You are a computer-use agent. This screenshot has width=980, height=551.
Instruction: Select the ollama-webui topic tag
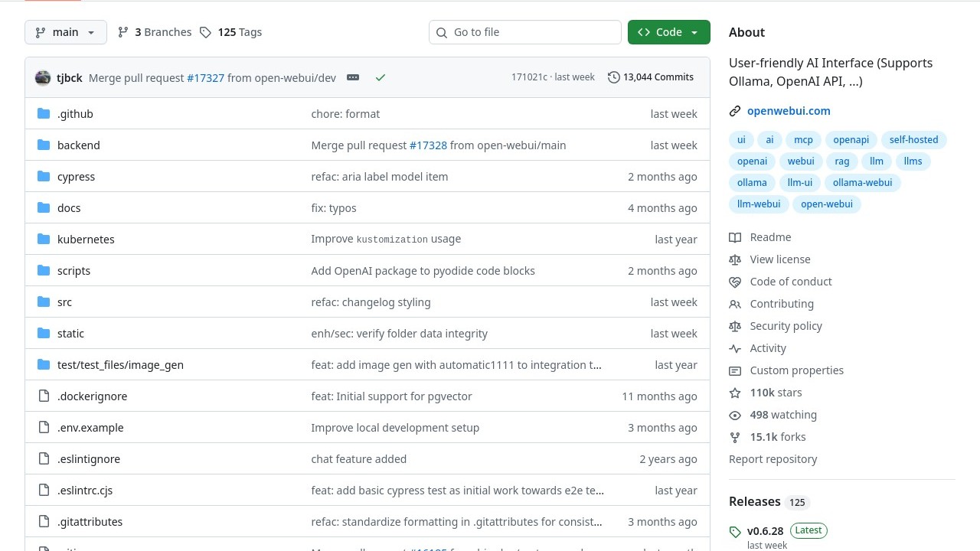(x=862, y=183)
